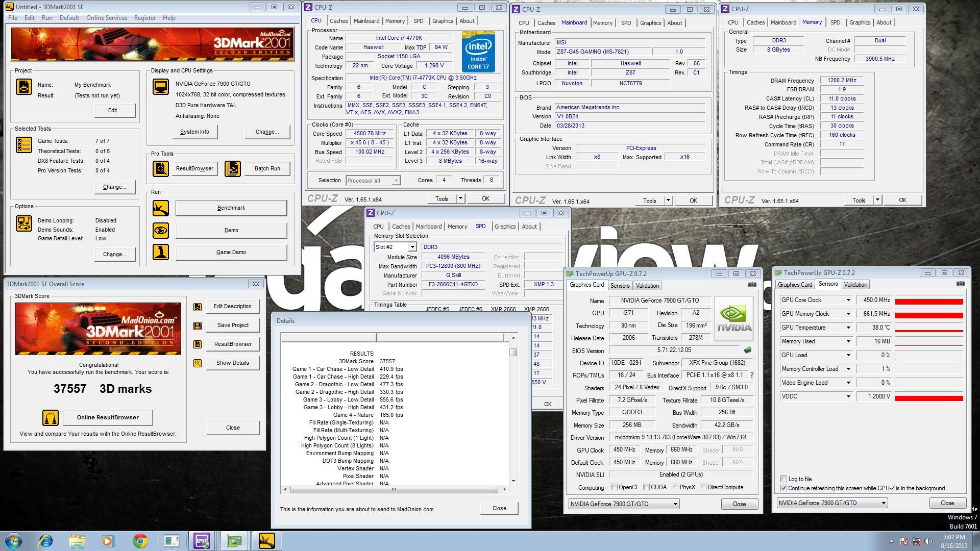
Task: Click the camera icon in GPU-Z Sensors window
Action: coord(961,284)
